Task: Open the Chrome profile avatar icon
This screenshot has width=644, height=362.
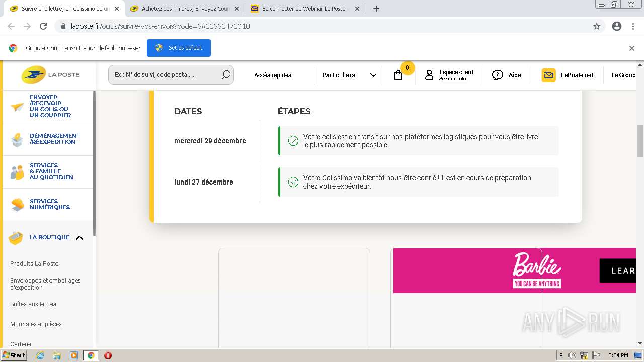Action: (617, 26)
